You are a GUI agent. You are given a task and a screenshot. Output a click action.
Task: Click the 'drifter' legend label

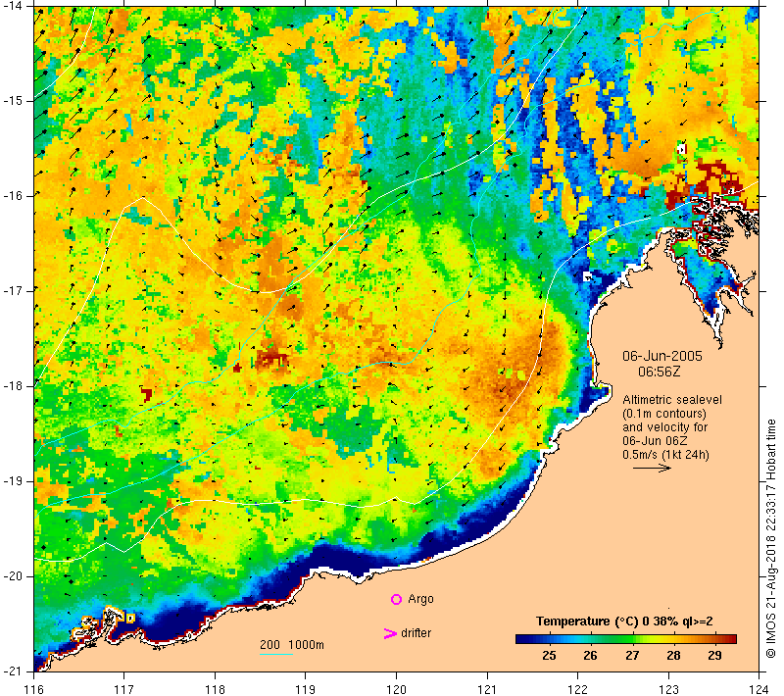pos(416,633)
